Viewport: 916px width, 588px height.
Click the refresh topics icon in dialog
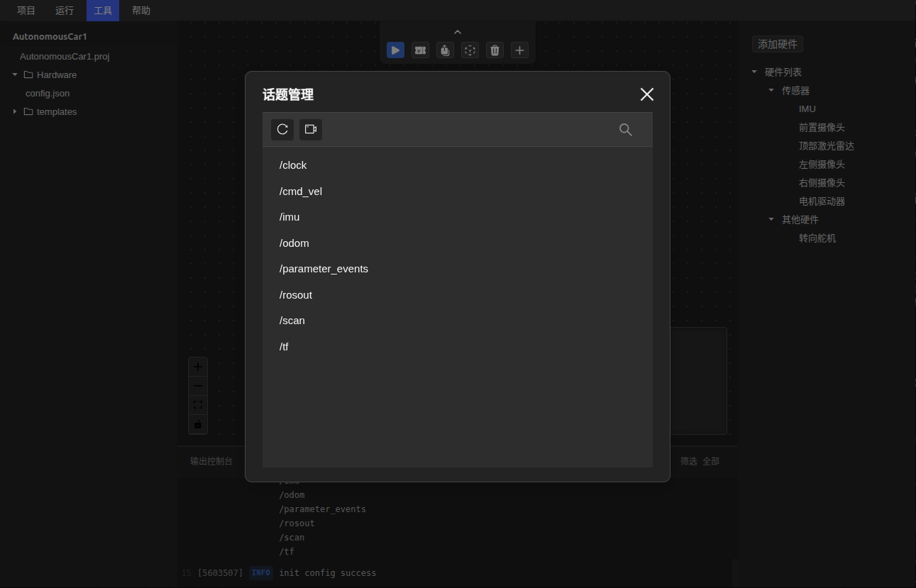pyautogui.click(x=282, y=129)
